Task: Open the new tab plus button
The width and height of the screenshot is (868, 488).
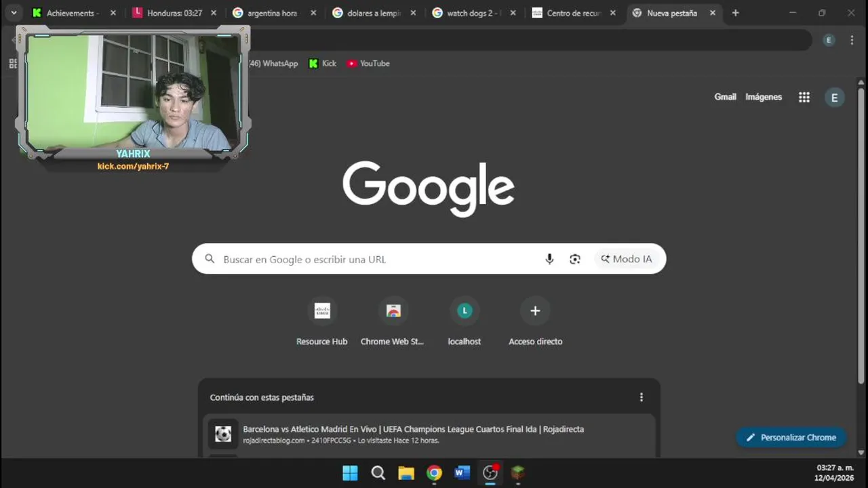Action: tap(735, 13)
